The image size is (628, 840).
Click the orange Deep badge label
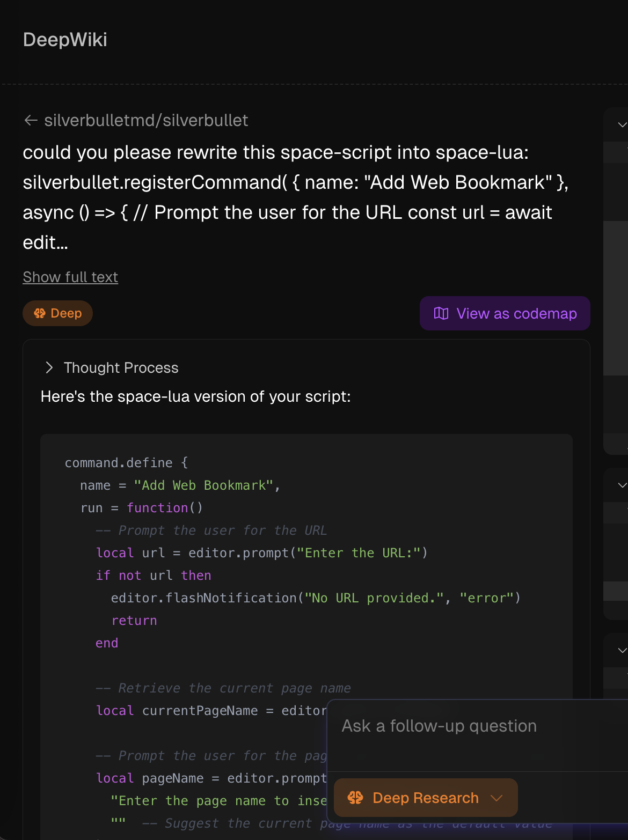point(66,313)
